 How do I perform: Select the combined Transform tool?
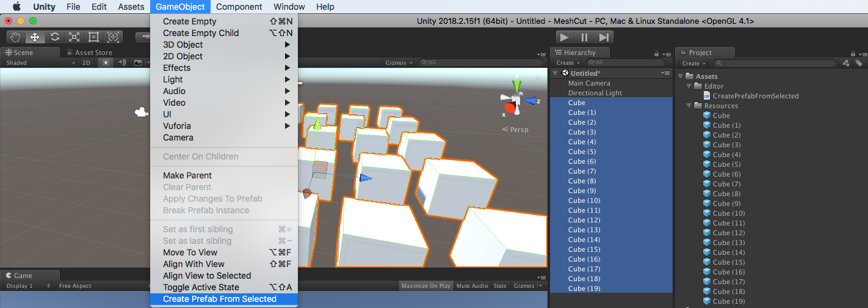tap(113, 37)
